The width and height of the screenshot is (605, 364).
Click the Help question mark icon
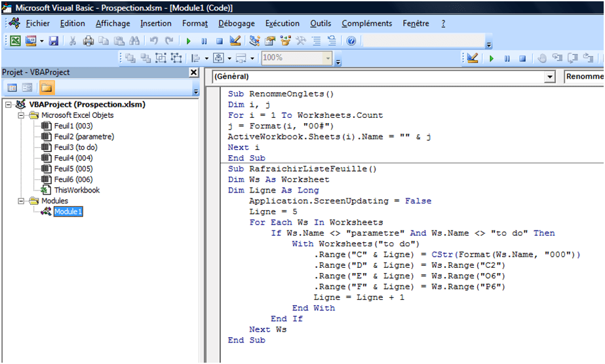point(351,41)
